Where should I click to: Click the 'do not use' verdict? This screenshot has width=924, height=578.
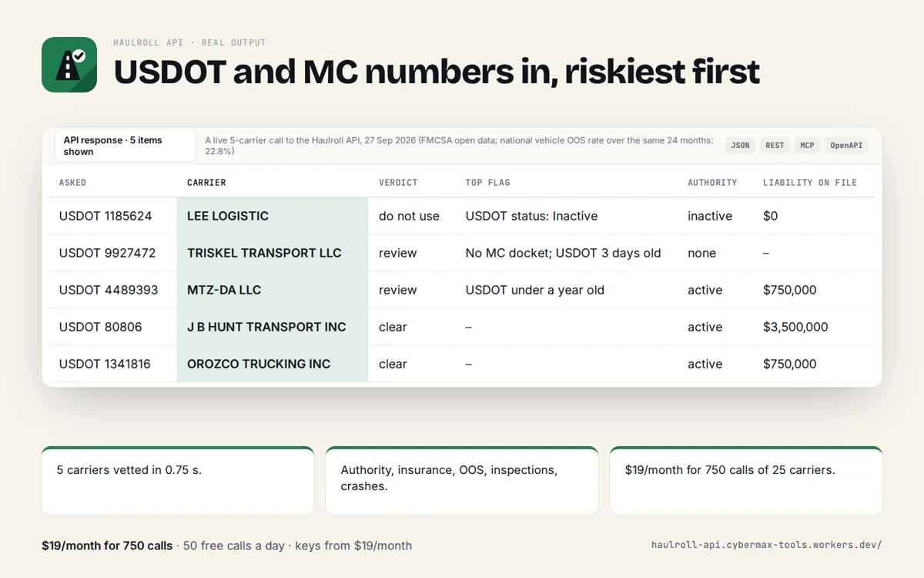click(409, 216)
